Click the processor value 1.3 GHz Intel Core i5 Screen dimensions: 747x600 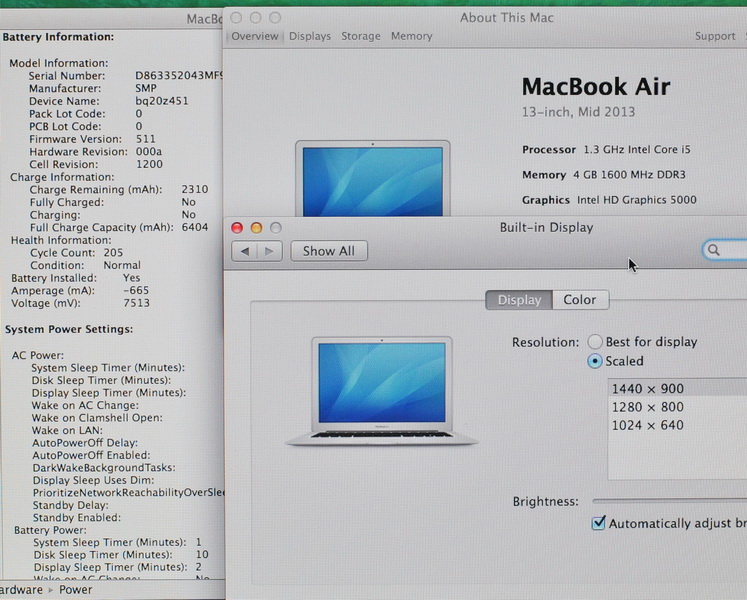pyautogui.click(x=637, y=150)
